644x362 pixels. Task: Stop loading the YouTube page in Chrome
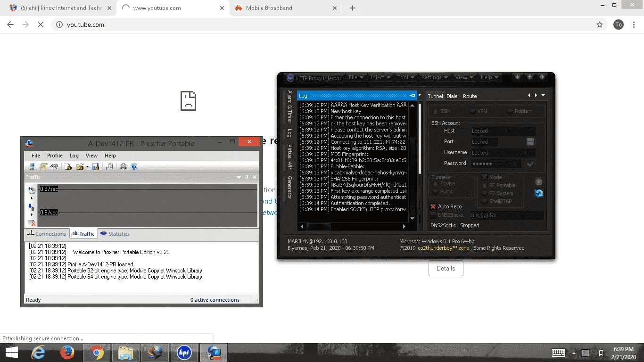pos(41,25)
